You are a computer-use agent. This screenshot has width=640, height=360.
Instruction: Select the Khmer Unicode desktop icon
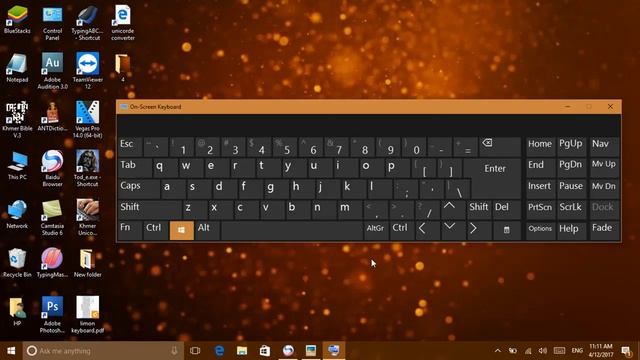pyautogui.click(x=87, y=217)
